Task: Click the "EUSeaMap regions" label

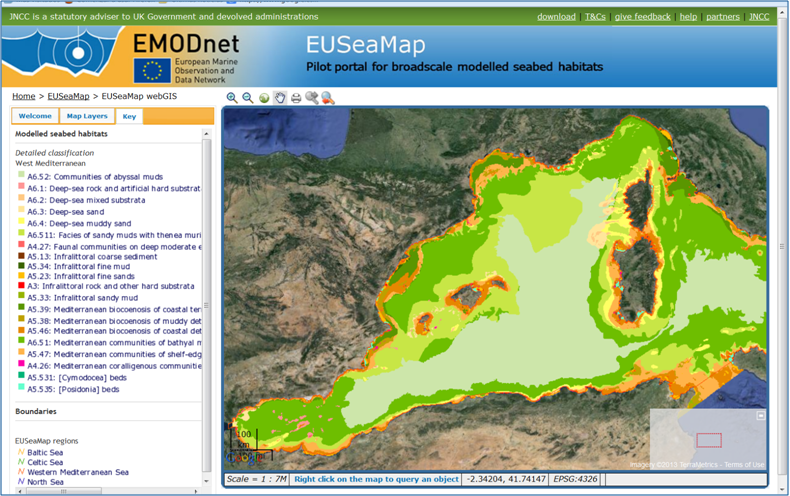Action: tap(47, 441)
